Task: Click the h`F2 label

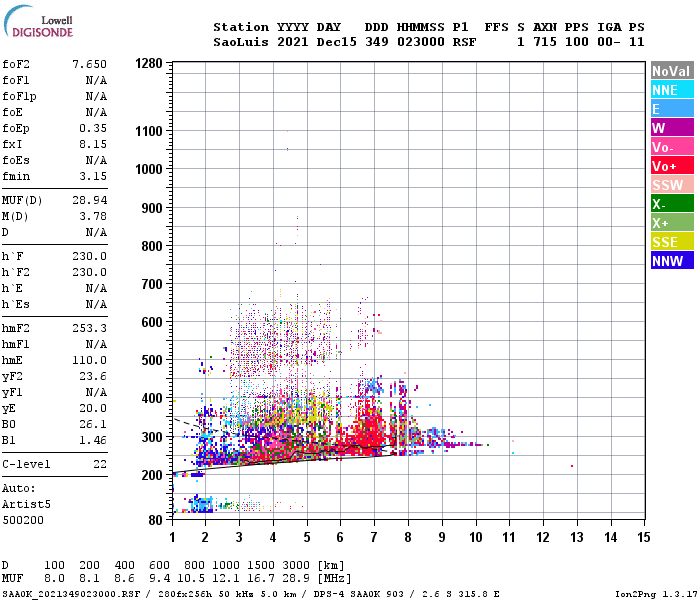Action: click(16, 272)
